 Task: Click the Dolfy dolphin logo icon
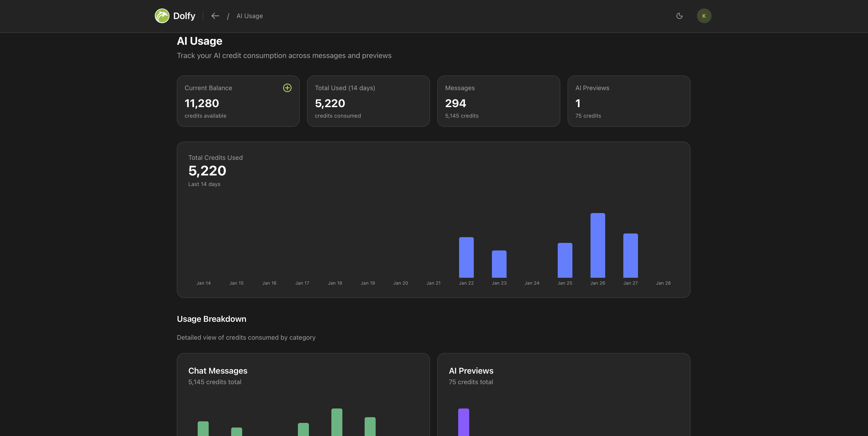click(x=162, y=16)
